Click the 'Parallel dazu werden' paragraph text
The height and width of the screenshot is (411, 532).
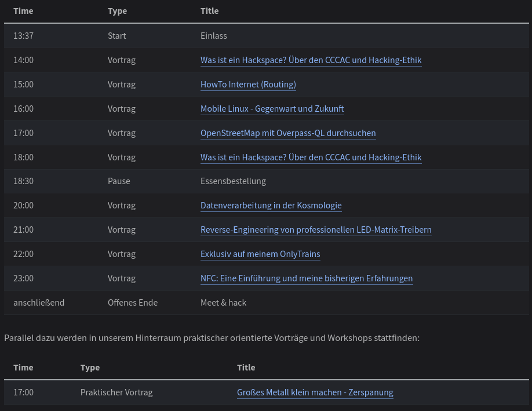point(212,337)
